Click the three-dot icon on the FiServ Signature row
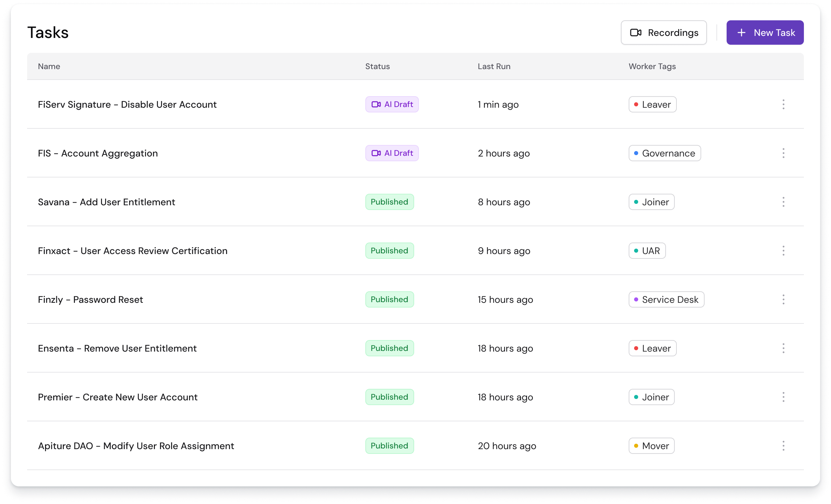 (x=784, y=104)
